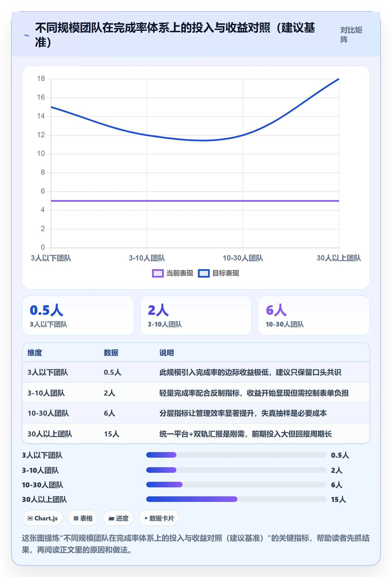Click the 目标表现 legend label

(226, 273)
